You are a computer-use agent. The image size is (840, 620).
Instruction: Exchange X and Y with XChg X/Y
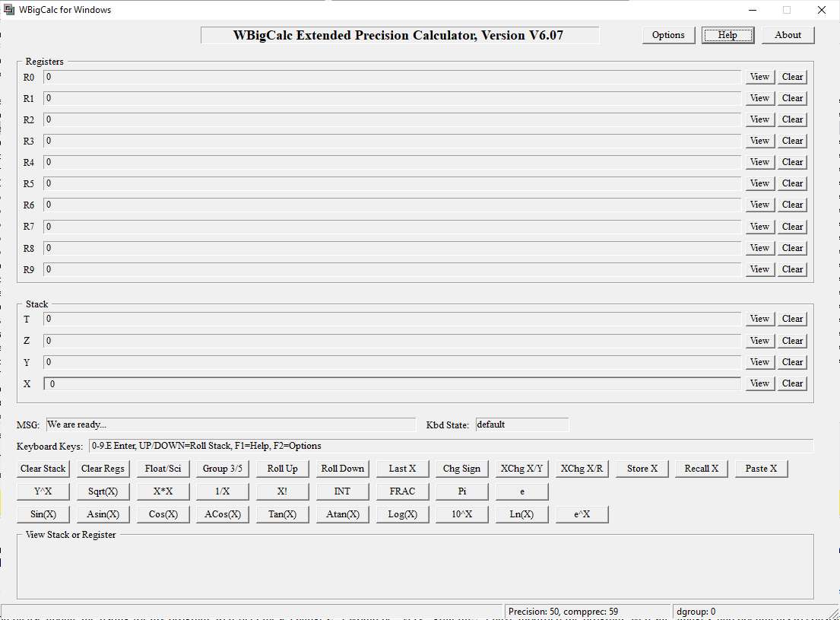pyautogui.click(x=521, y=469)
